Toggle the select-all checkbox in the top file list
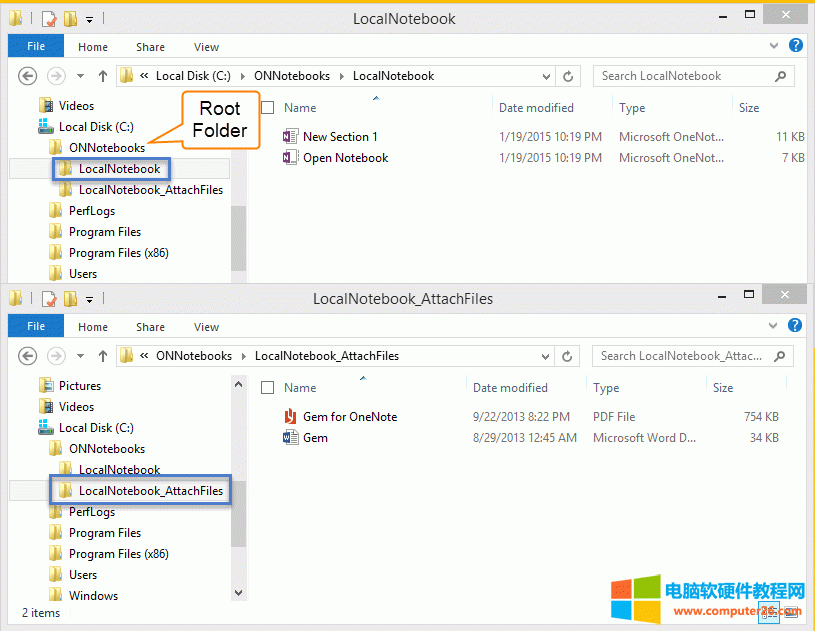Screen dimensions: 815x631 coord(268,108)
